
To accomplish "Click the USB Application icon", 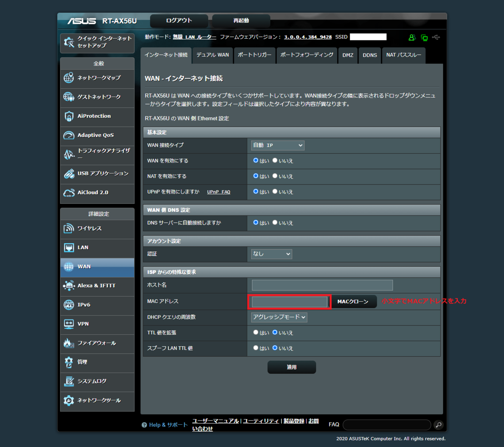I will coord(69,174).
